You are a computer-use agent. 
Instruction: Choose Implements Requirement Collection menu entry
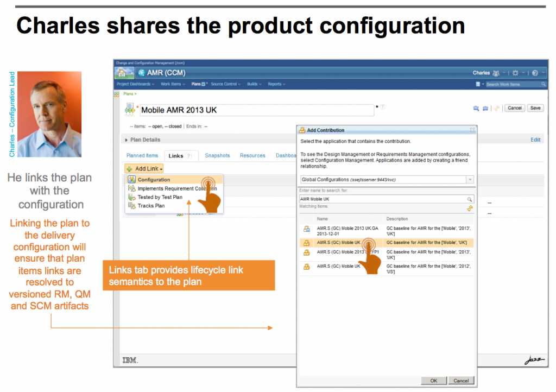pos(174,188)
